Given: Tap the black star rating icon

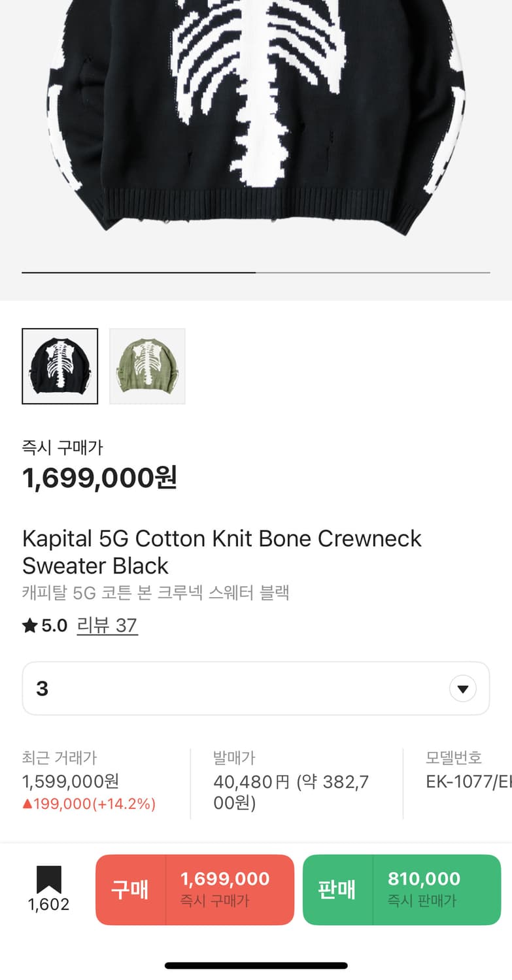Looking at the screenshot, I should [29, 626].
